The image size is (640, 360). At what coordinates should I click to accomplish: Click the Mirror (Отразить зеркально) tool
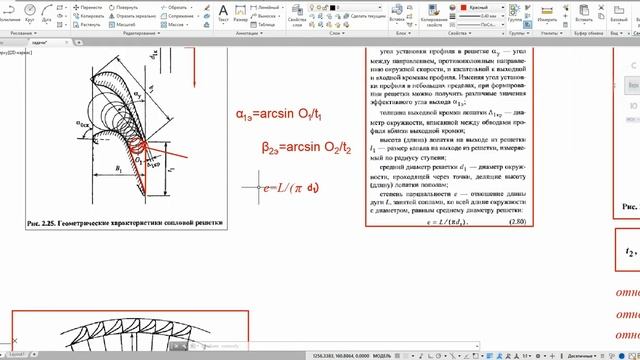point(132,16)
